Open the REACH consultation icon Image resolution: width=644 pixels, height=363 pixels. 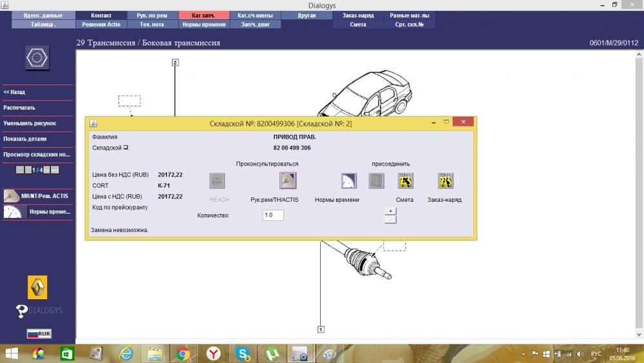point(217,181)
